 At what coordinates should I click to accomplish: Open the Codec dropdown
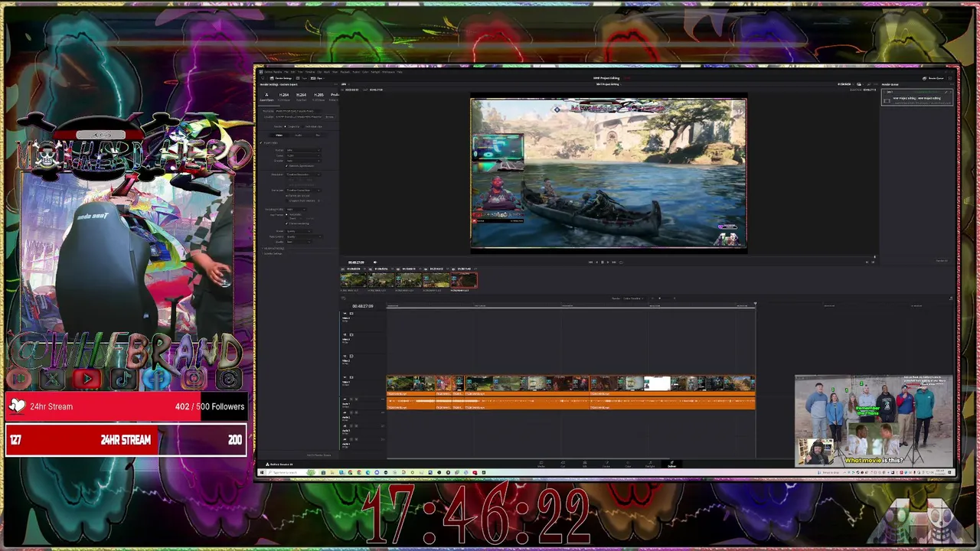(303, 155)
